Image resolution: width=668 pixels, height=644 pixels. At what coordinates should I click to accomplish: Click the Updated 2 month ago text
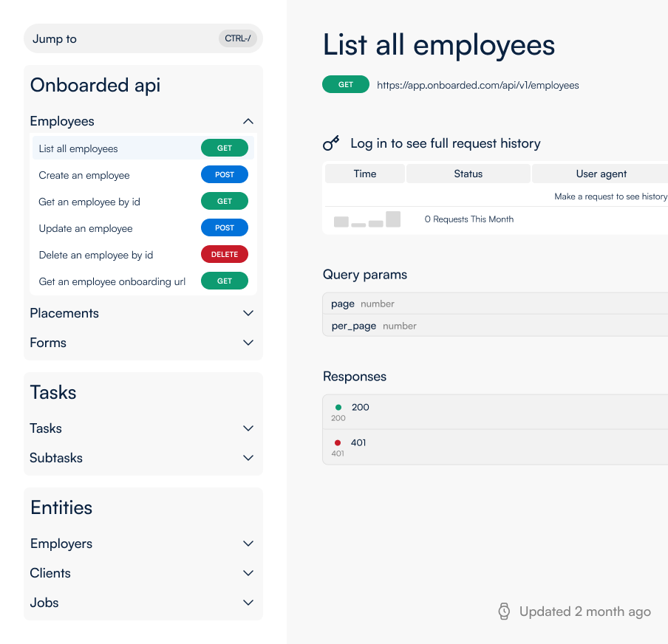585,612
